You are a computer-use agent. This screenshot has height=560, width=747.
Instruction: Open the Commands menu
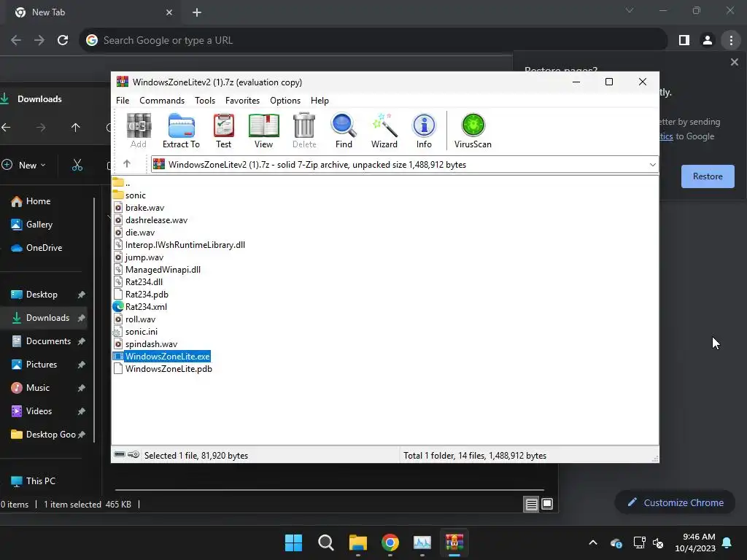(162, 101)
